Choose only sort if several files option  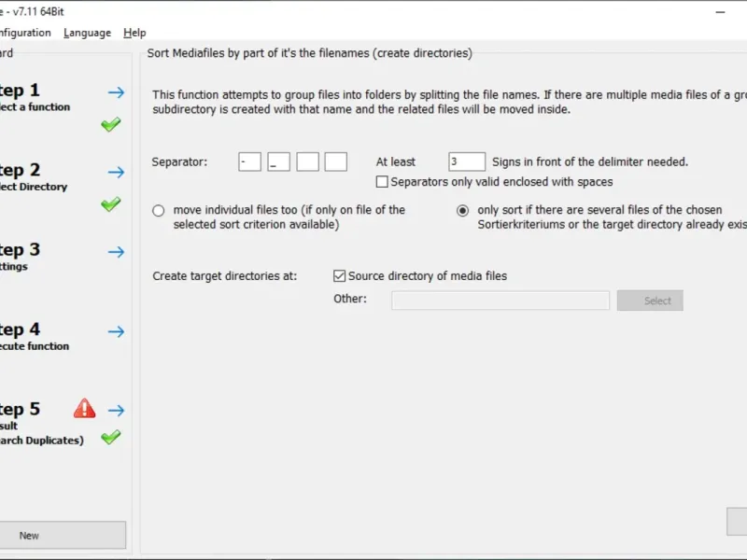click(462, 211)
